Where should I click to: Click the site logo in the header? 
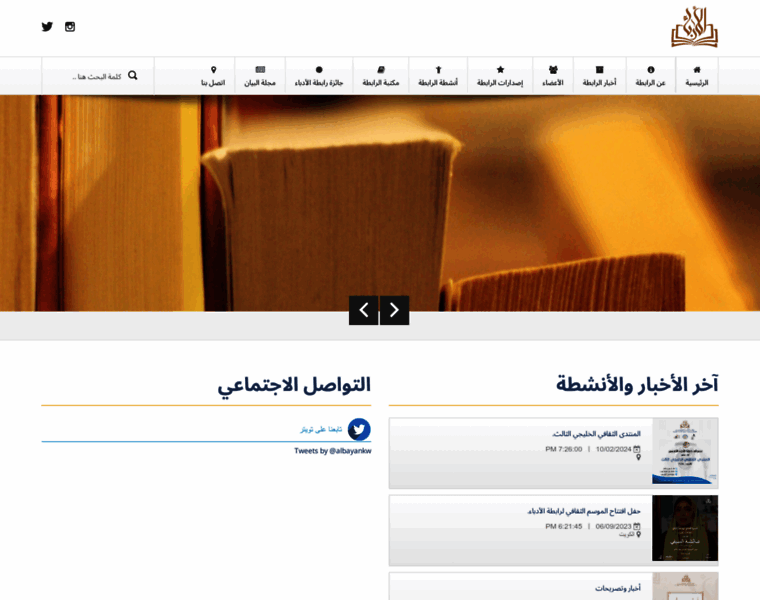tap(694, 28)
